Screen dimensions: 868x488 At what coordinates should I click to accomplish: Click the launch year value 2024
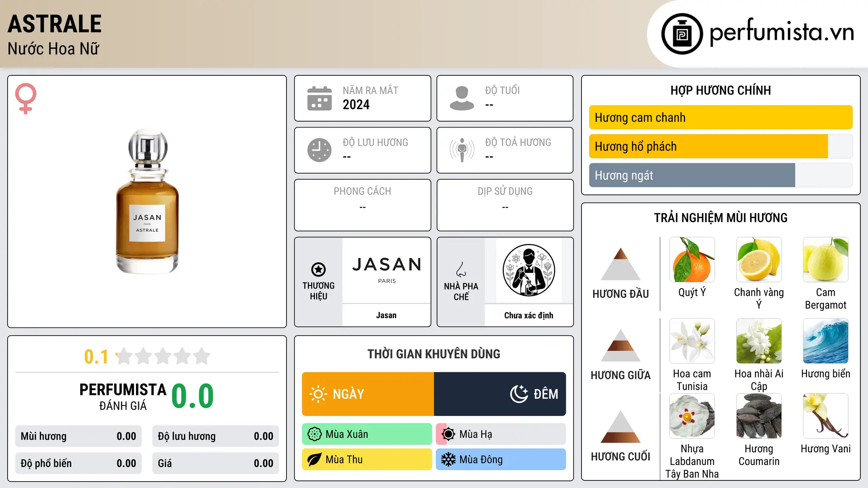(356, 105)
